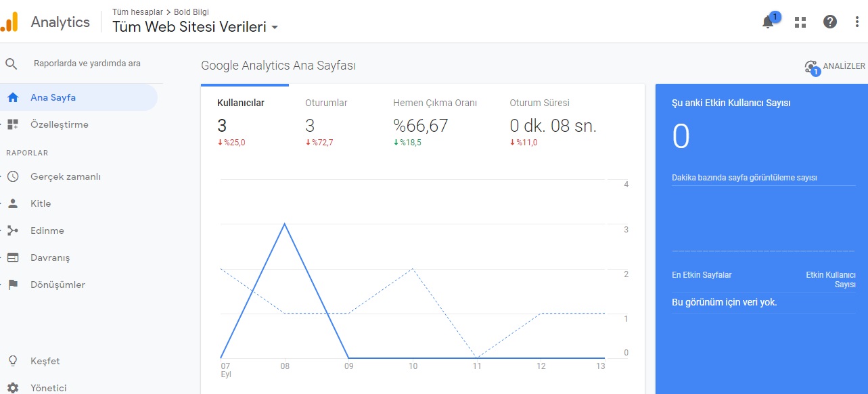Click the Analizler insights icon
Image resolution: width=868 pixels, height=394 pixels.
811,67
